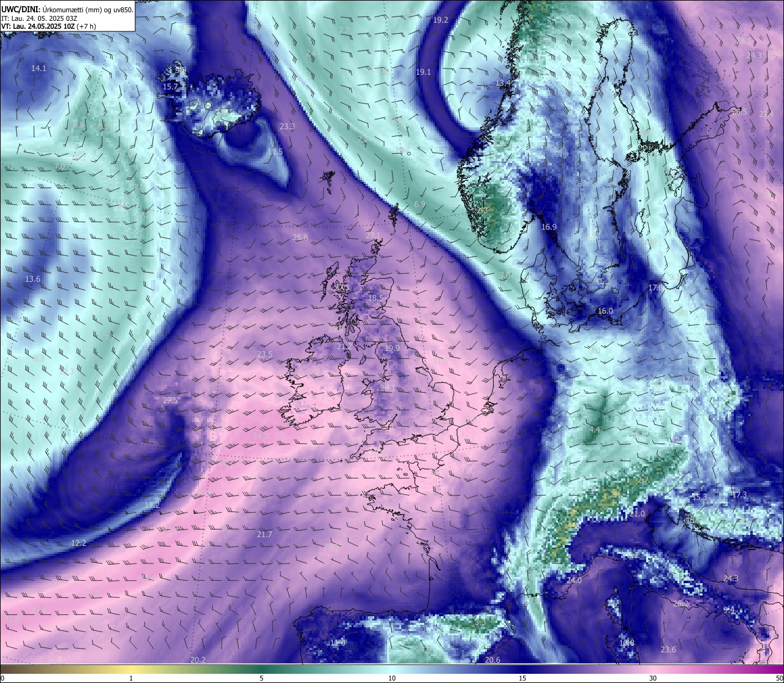The image size is (784, 683).
Task: Click the 4.4 value over Germany
Action: (x=594, y=430)
